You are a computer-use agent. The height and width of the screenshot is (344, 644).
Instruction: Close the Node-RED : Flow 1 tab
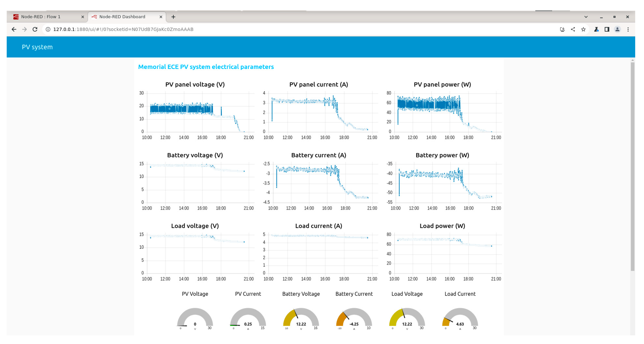tap(83, 17)
